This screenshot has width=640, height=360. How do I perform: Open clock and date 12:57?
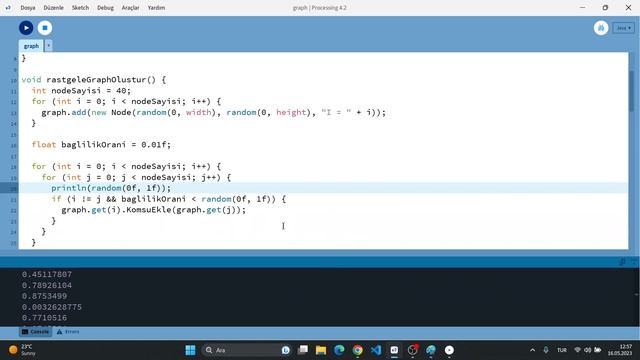point(620,350)
